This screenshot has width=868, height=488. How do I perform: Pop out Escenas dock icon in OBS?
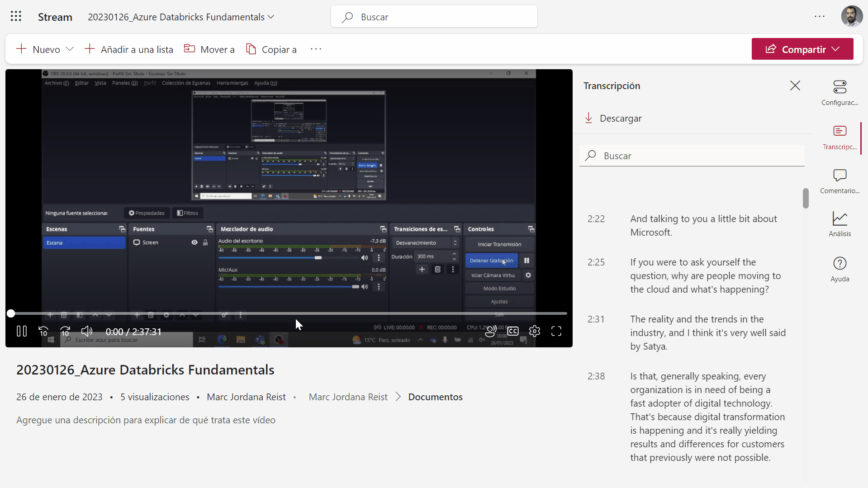point(122,229)
